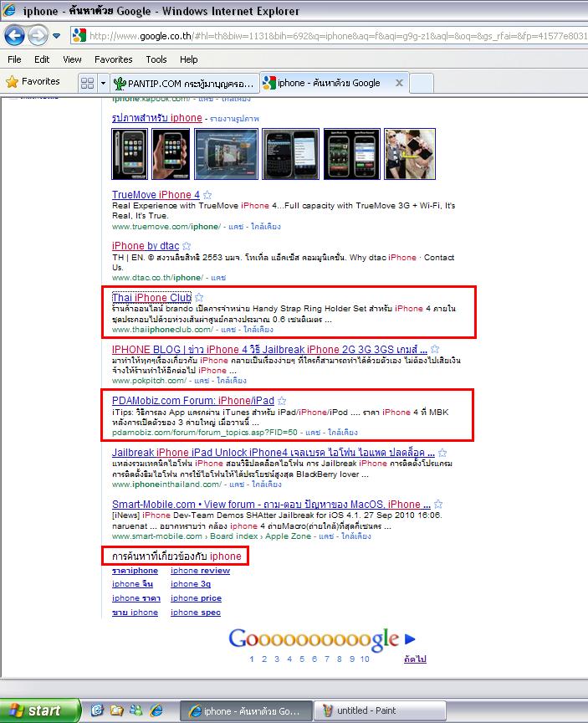Open the Thai iPhone Club result
Image resolution: width=588 pixels, height=723 pixels.
click(x=151, y=298)
